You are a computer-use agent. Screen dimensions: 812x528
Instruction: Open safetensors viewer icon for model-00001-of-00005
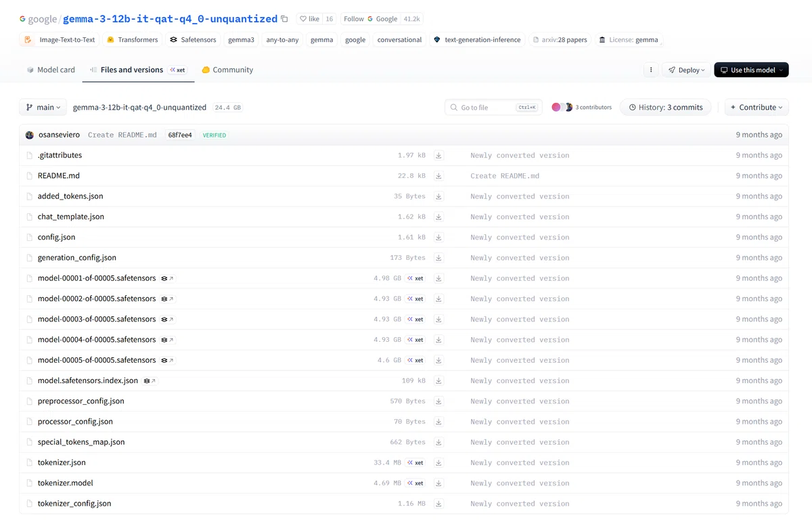click(x=167, y=278)
